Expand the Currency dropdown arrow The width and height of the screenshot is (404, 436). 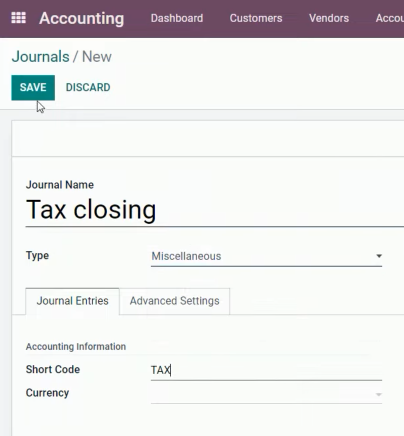point(379,394)
